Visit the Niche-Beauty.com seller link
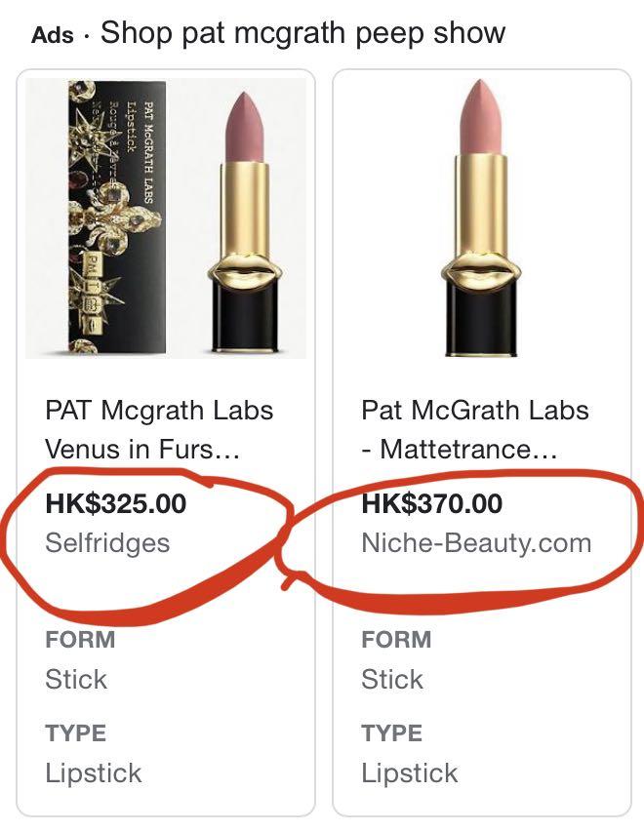 pos(476,543)
